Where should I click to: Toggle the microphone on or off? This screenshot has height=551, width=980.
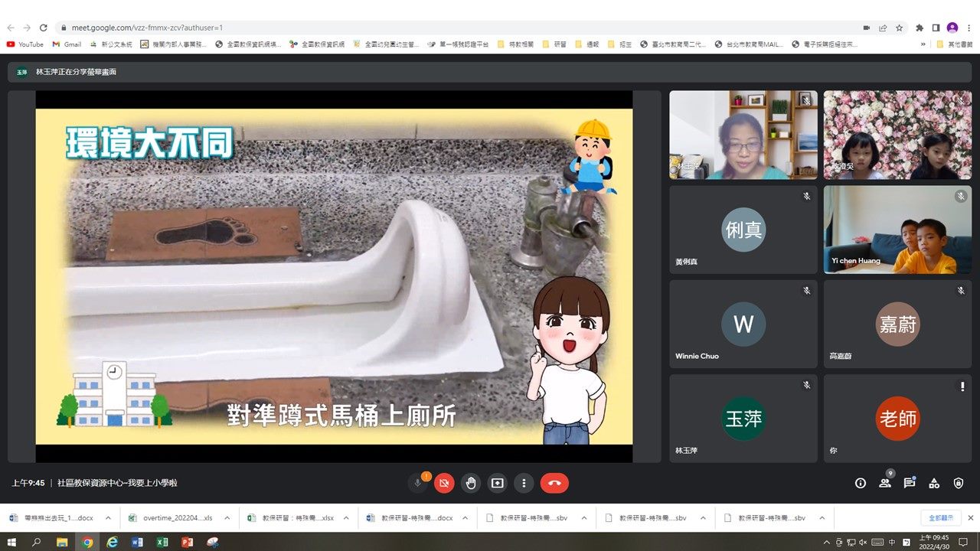point(418,483)
